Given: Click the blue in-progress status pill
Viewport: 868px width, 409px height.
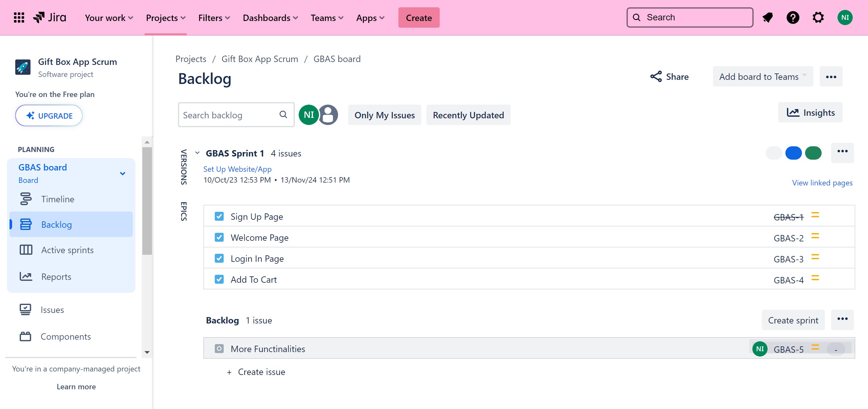Looking at the screenshot, I should coord(793,153).
